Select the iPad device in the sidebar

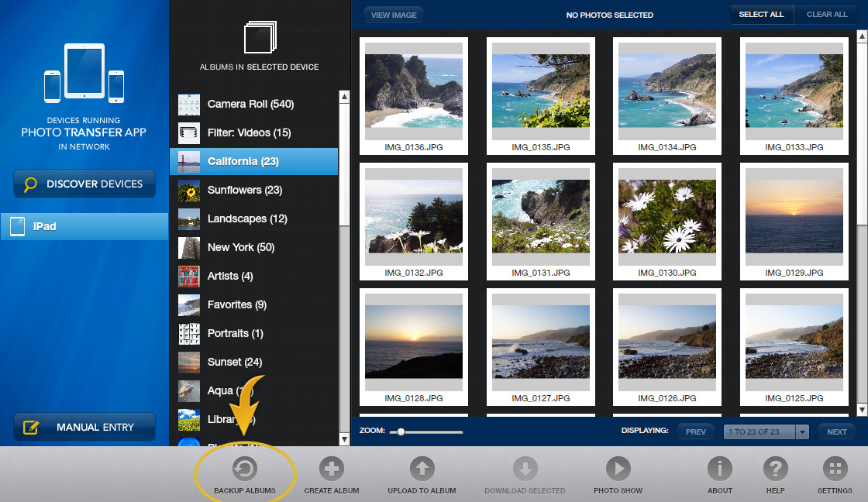click(84, 226)
